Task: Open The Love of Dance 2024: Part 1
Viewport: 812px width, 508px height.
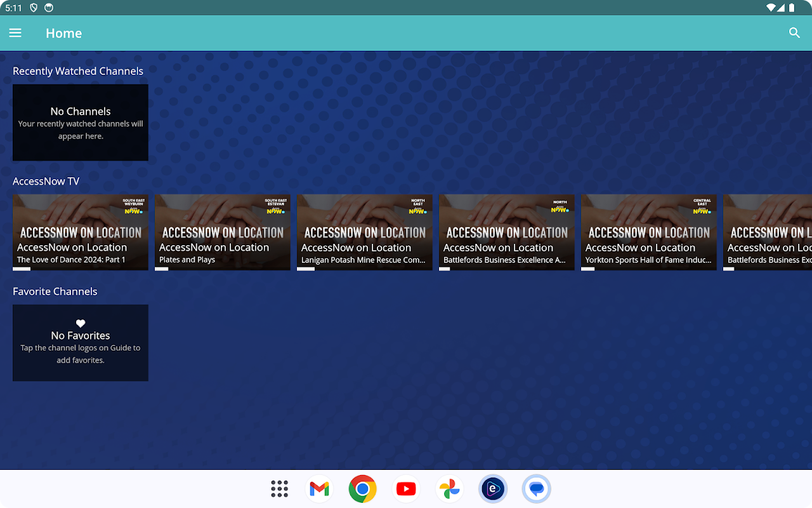Action: (81, 232)
